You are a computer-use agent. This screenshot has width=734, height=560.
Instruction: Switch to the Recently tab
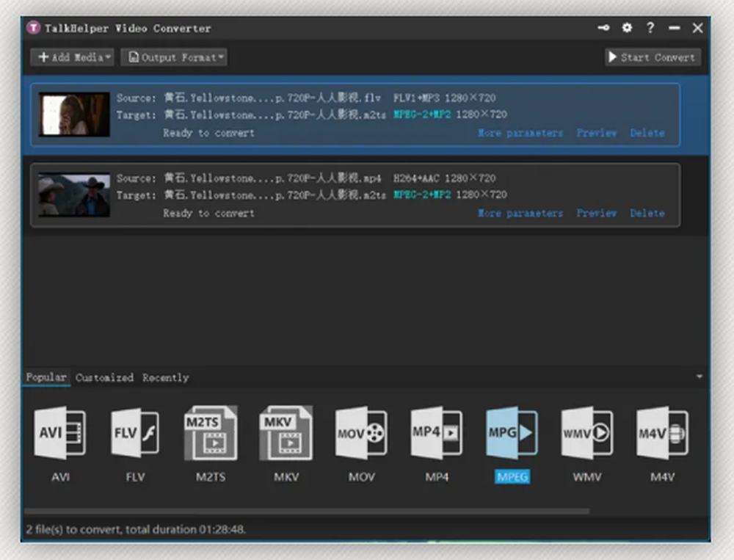click(x=166, y=377)
